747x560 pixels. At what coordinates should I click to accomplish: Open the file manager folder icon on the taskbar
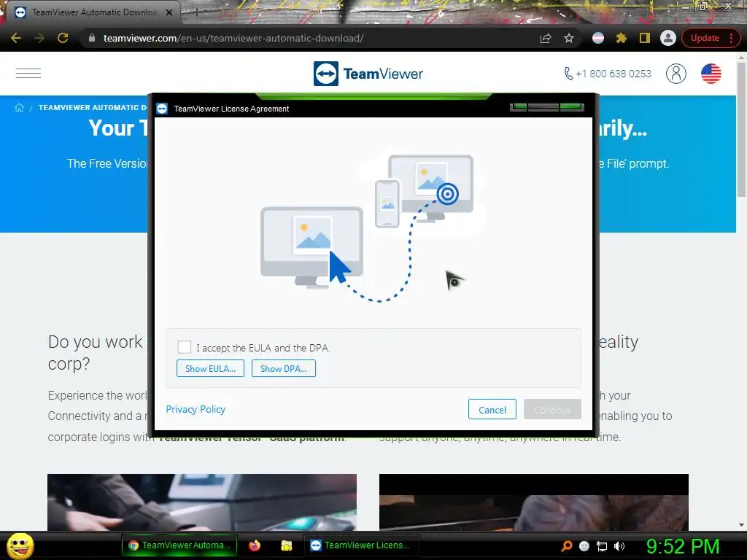(286, 545)
